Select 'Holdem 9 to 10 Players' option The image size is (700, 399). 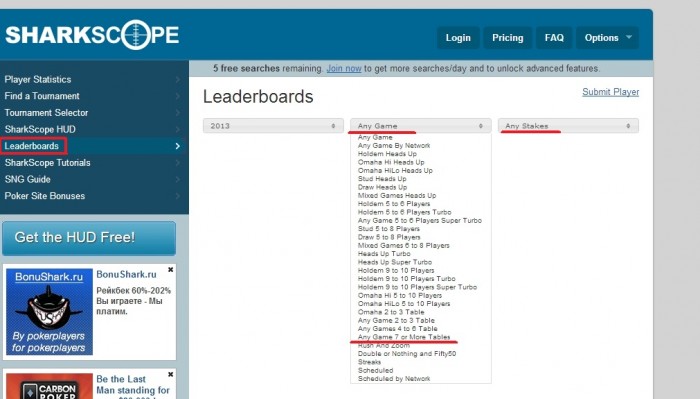[396, 270]
